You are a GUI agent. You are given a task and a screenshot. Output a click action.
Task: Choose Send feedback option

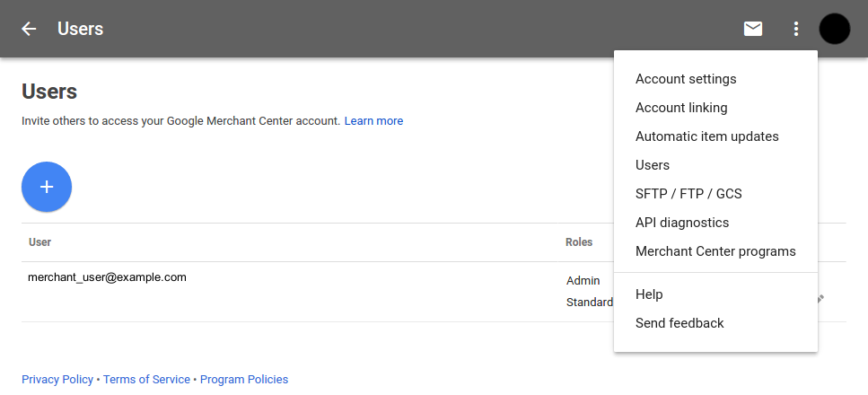click(x=679, y=323)
